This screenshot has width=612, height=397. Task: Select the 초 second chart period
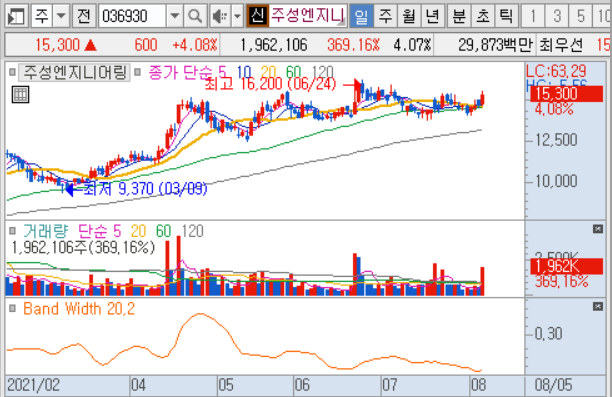click(x=483, y=16)
